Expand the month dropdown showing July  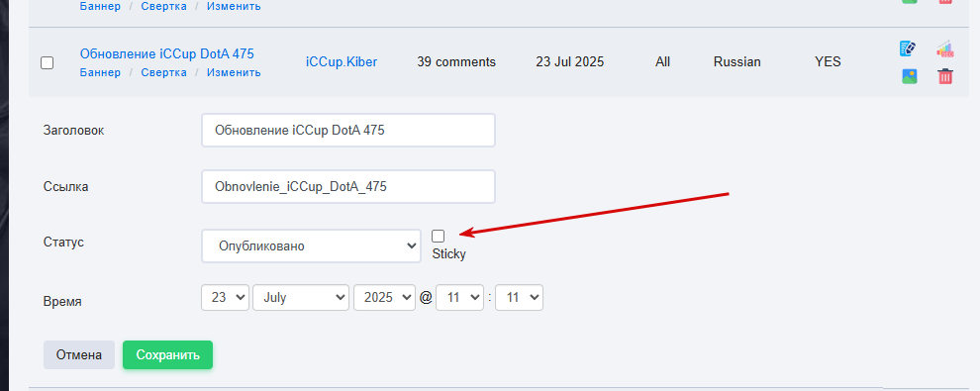click(301, 297)
